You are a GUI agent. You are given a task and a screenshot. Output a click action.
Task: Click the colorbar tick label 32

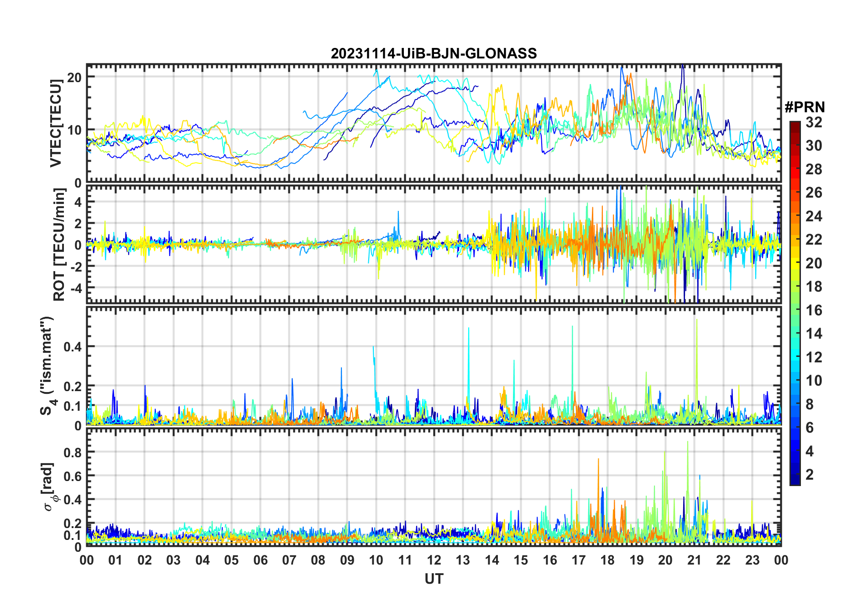click(x=814, y=122)
